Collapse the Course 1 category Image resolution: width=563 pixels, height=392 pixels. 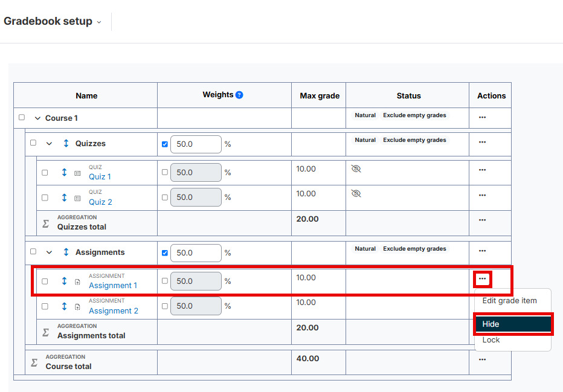37,118
